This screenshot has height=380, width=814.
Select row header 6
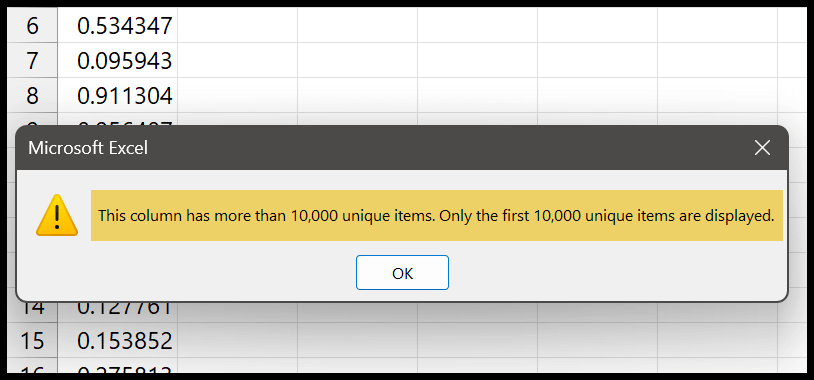pyautogui.click(x=32, y=25)
